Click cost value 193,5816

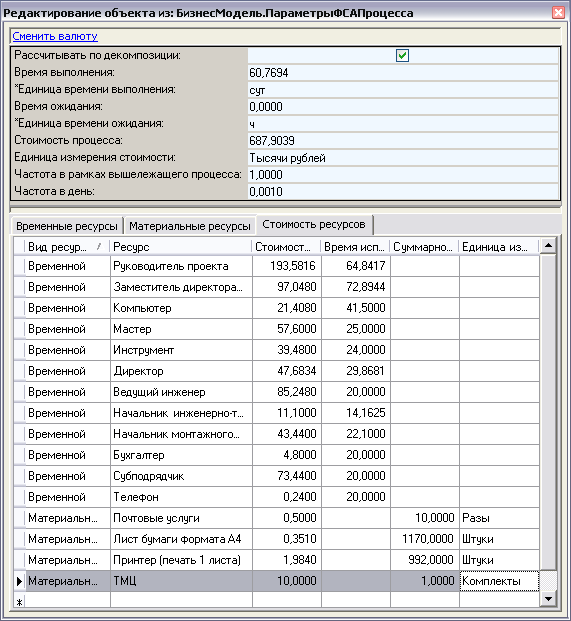pos(287,266)
